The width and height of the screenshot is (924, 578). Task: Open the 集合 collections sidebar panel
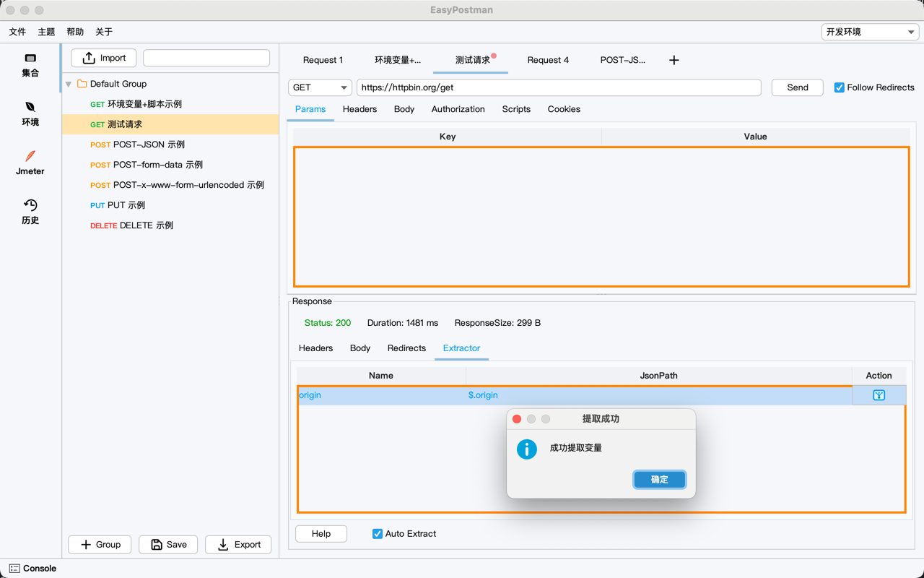click(x=30, y=65)
